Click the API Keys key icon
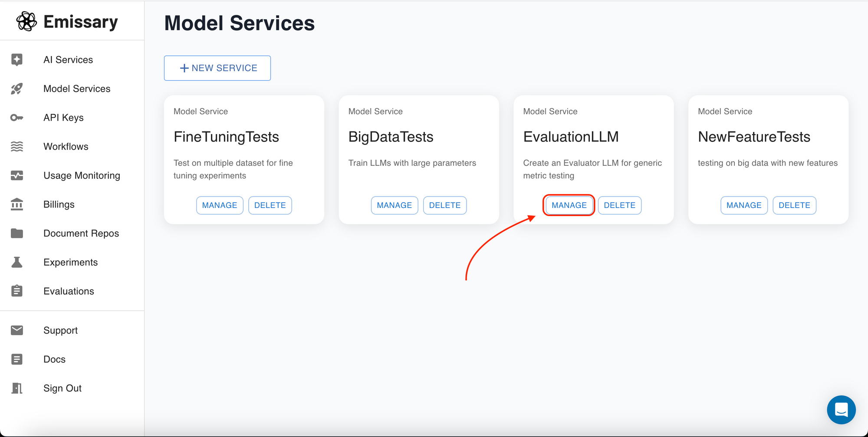 (17, 118)
